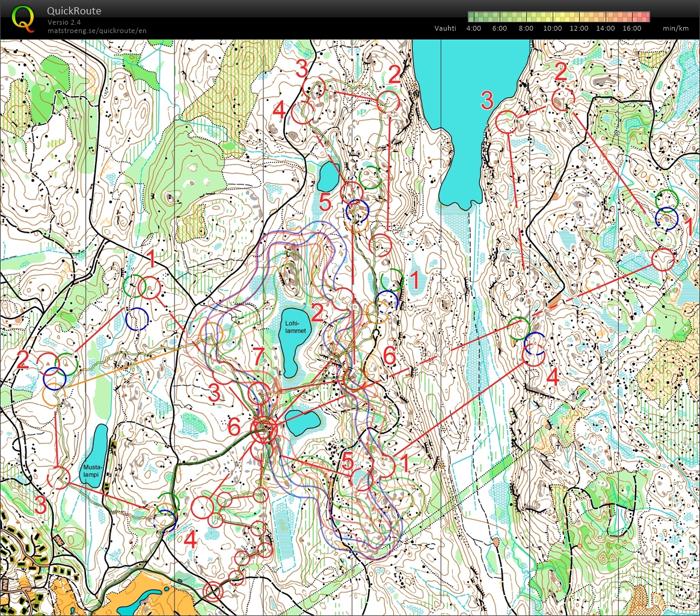Image resolution: width=700 pixels, height=616 pixels.
Task: Click the 4:00 pace label
Action: (x=473, y=28)
